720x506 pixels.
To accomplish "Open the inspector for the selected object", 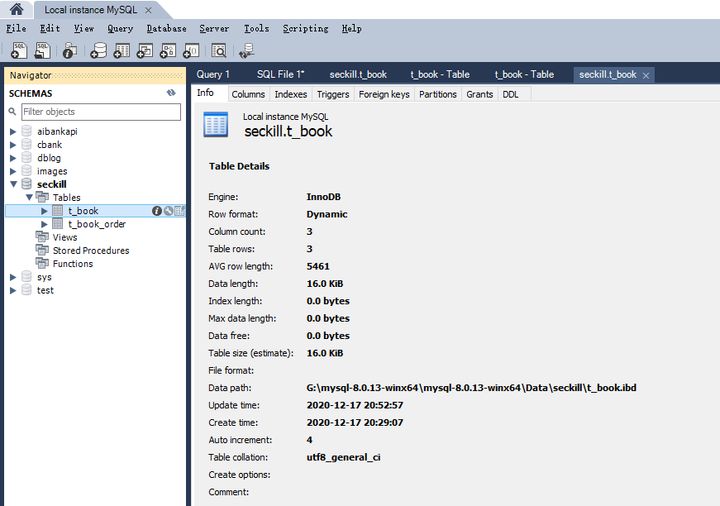I will [x=70, y=51].
